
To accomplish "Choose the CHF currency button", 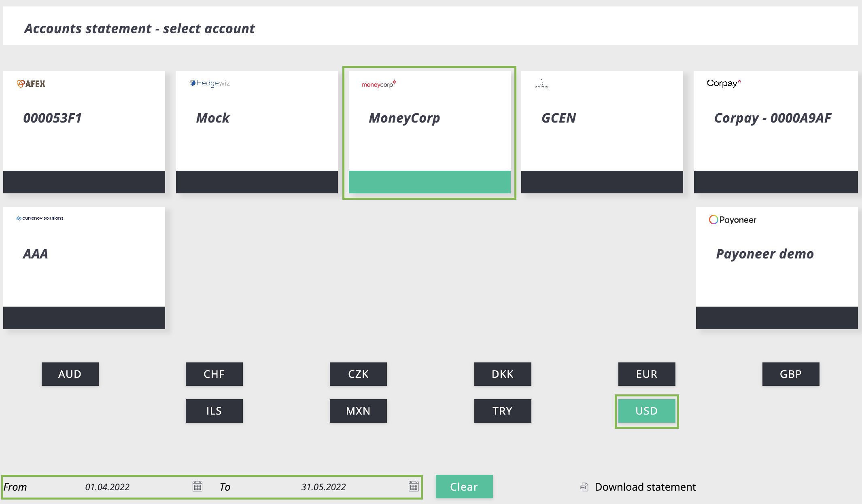I will click(x=214, y=374).
